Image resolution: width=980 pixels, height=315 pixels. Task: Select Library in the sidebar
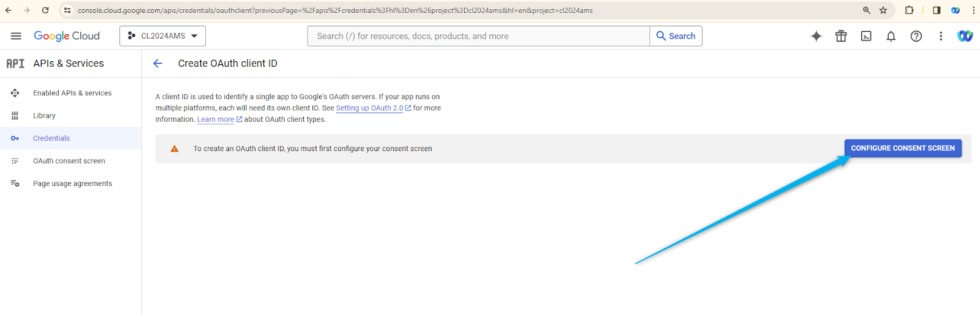tap(44, 116)
